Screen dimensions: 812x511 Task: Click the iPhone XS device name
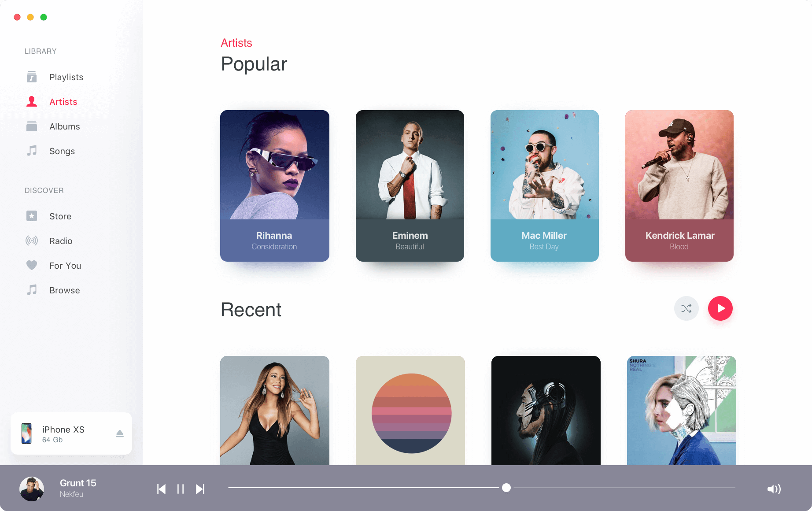(63, 430)
